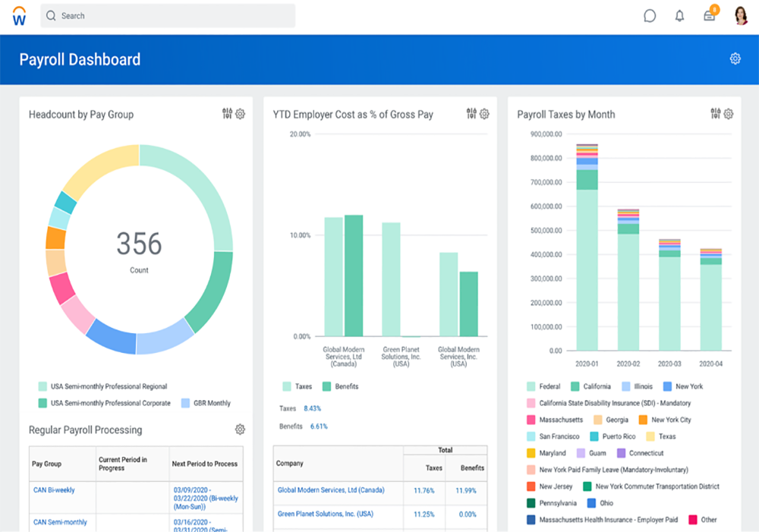Toggle GBR Monthly legend swatch
759x532 pixels.
(x=185, y=403)
